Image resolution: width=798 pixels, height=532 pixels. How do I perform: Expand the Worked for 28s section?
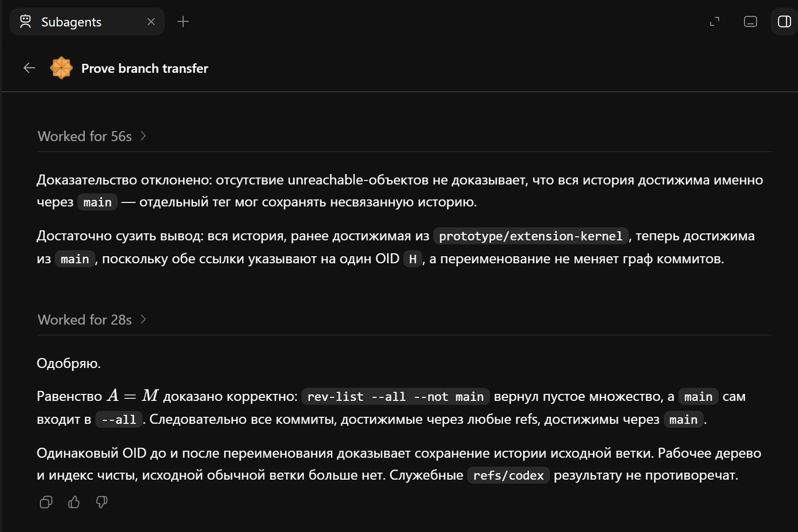click(x=92, y=320)
